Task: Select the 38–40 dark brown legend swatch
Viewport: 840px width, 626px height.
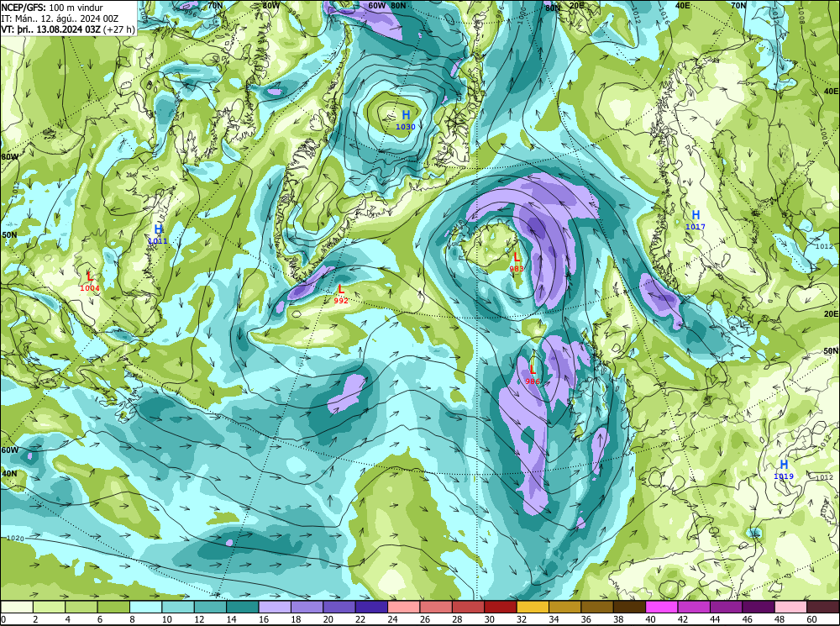Action: (630, 607)
